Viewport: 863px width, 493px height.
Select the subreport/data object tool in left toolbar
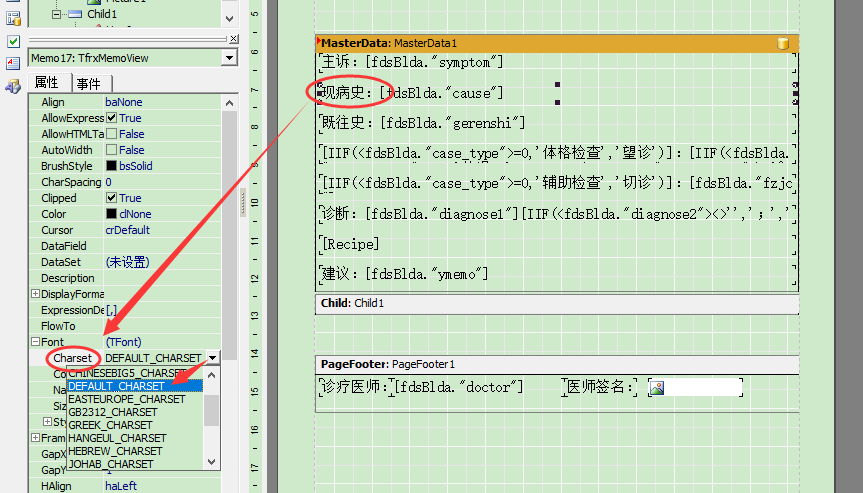coord(13,19)
